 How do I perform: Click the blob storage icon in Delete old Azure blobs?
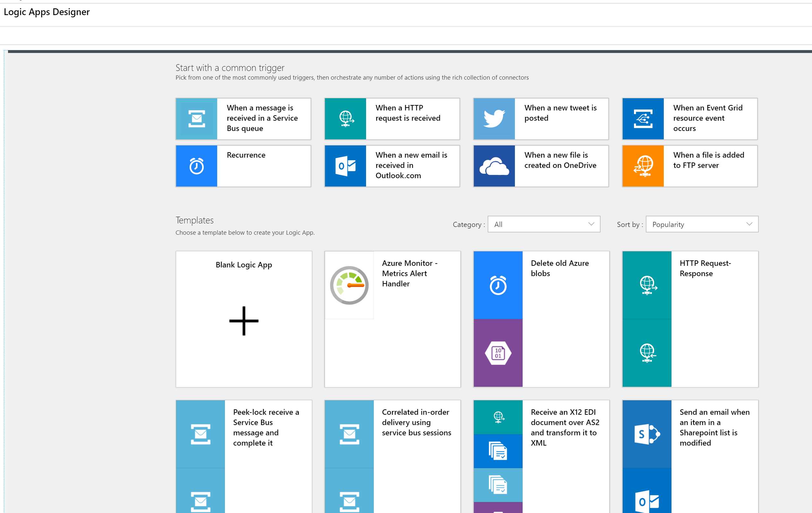tap(498, 353)
